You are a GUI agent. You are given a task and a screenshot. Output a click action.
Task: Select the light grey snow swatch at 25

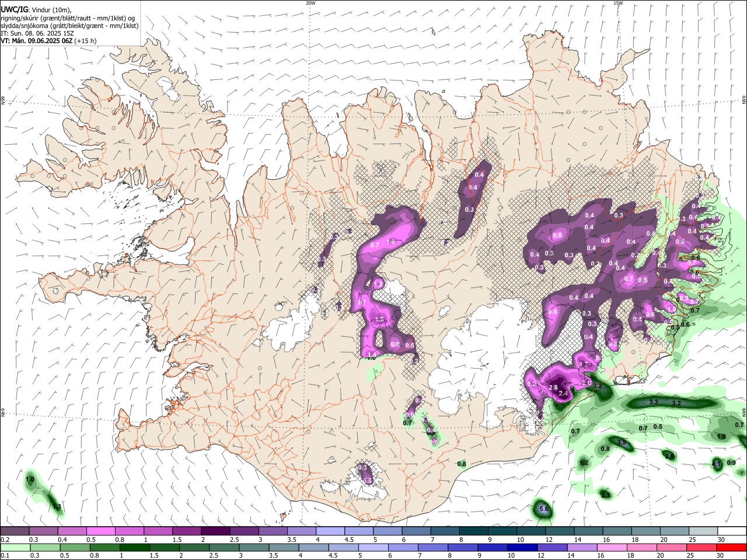(702, 531)
